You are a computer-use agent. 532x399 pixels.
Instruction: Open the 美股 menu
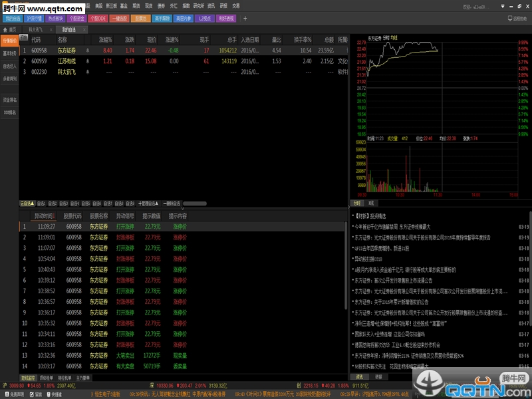click(x=98, y=6)
